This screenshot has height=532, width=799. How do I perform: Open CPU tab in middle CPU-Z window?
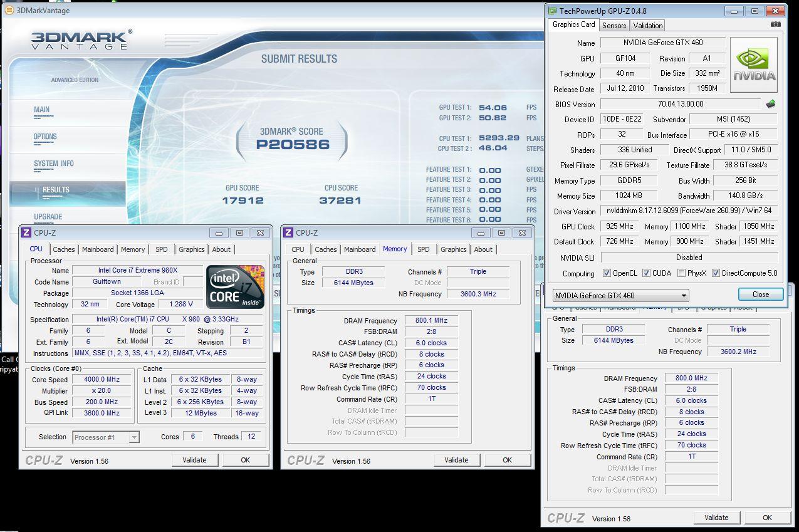point(298,249)
